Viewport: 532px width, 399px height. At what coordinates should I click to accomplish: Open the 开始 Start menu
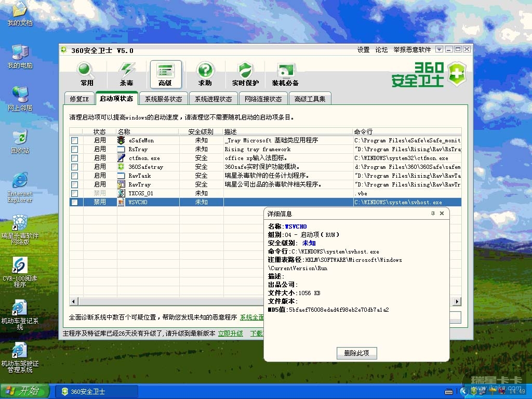coord(25,391)
